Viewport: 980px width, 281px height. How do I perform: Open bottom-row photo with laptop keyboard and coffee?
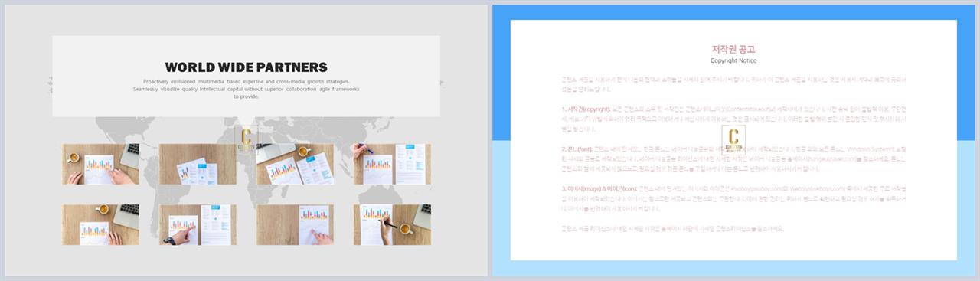[x=101, y=224]
